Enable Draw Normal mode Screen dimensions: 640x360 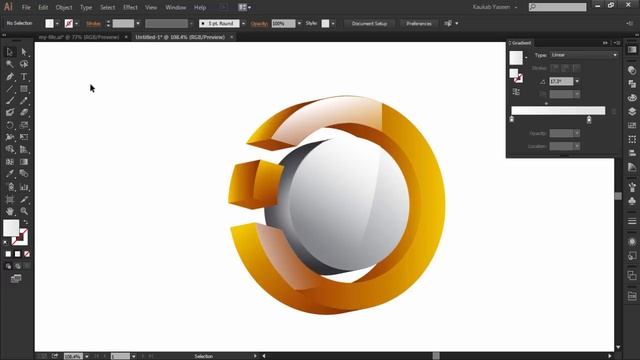coord(8,266)
